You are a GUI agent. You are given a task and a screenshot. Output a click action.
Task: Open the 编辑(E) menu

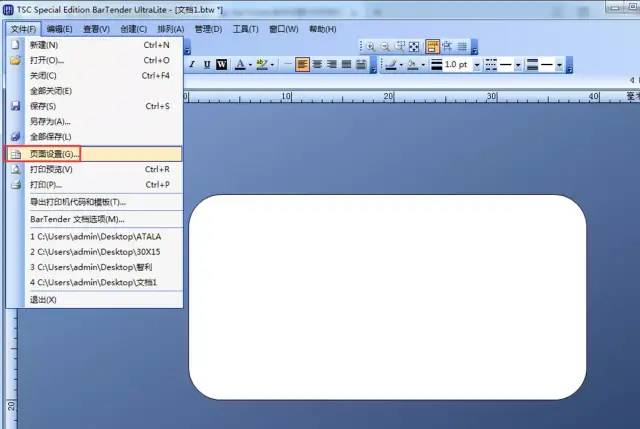[59, 29]
